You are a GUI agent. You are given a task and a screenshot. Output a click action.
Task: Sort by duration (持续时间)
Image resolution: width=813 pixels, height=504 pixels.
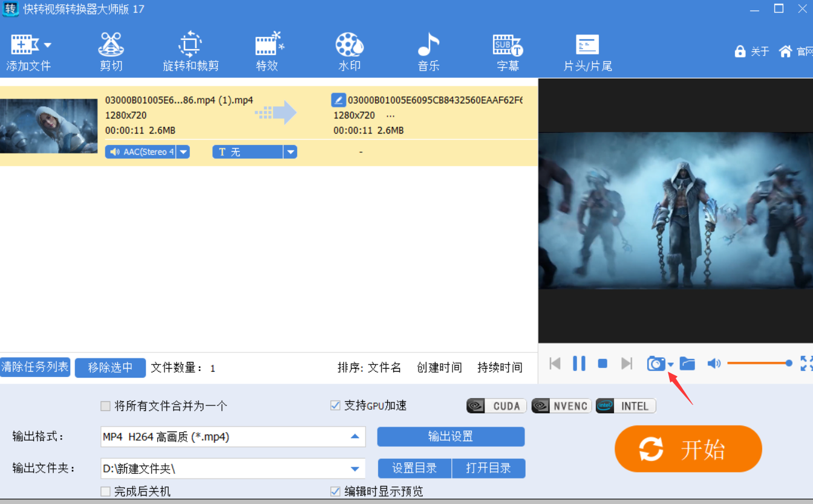(500, 367)
